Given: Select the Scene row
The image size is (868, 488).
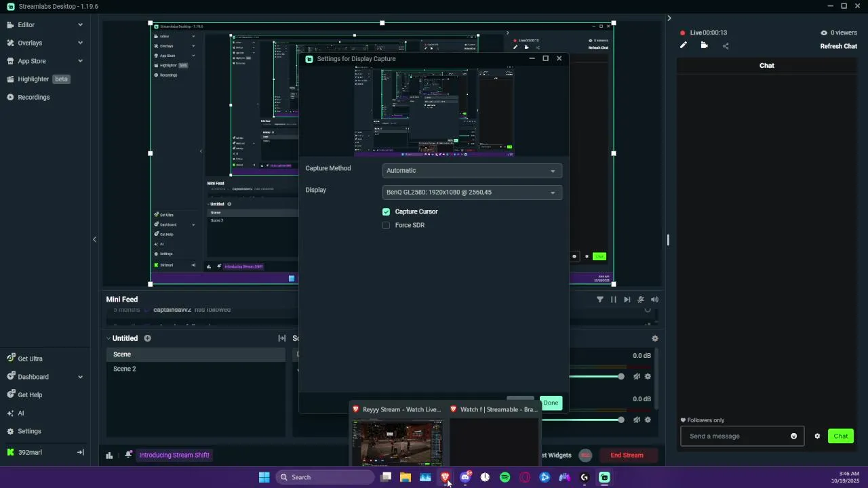Looking at the screenshot, I should coord(197,354).
